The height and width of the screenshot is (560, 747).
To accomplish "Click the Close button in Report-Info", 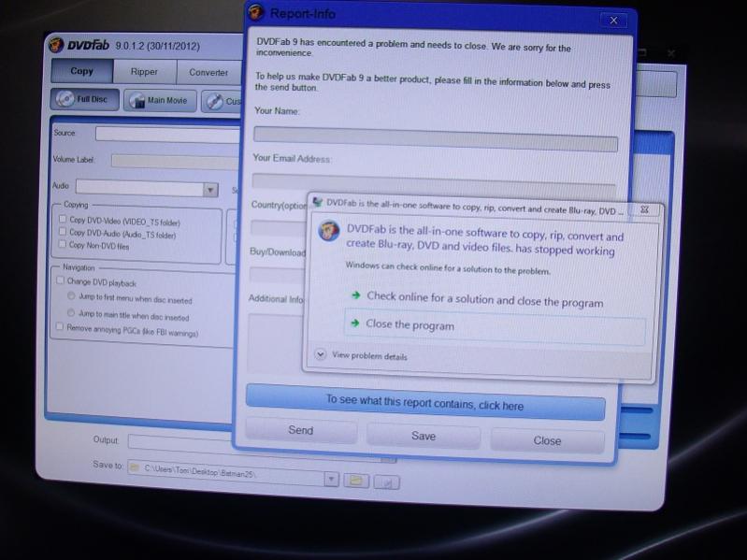I will (547, 440).
